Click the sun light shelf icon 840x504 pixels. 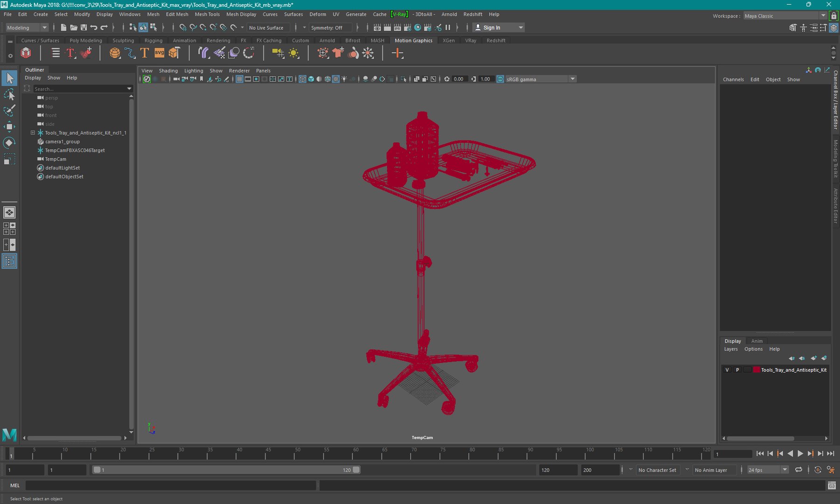pyautogui.click(x=294, y=53)
